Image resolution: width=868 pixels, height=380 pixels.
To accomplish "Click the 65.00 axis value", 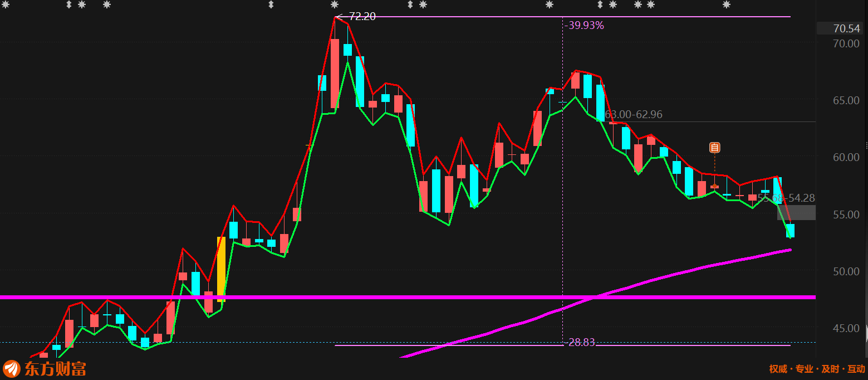I will click(x=846, y=100).
